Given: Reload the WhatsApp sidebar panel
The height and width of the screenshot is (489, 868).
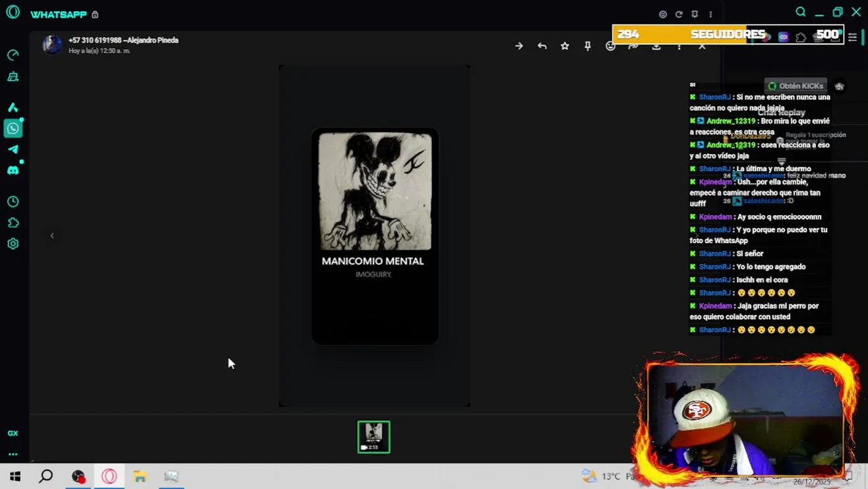Looking at the screenshot, I should coord(679,14).
